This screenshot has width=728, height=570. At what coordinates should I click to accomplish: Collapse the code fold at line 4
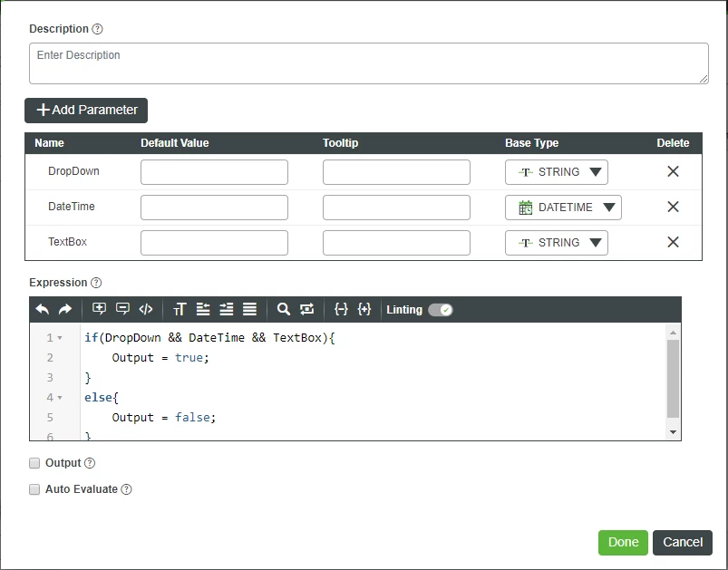[60, 398]
